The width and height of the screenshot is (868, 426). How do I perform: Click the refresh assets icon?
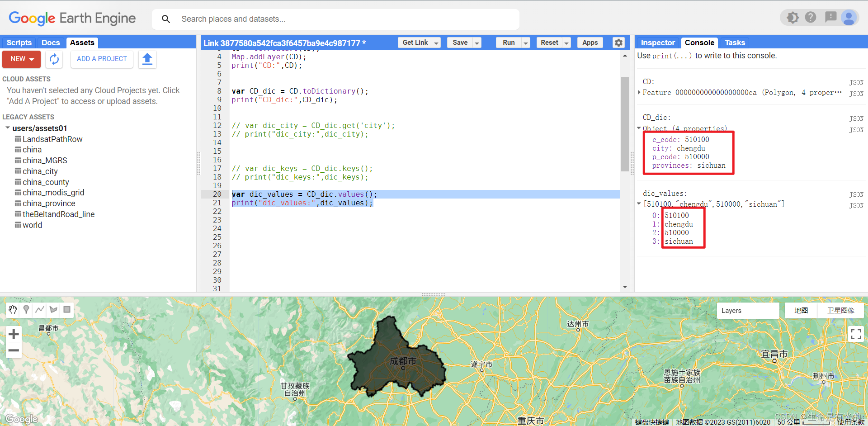(x=54, y=59)
